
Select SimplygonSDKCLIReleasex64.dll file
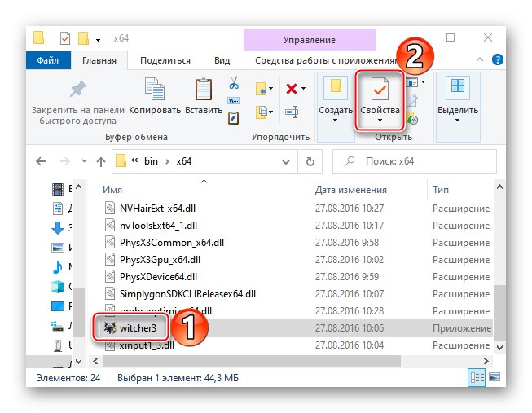tap(187, 294)
